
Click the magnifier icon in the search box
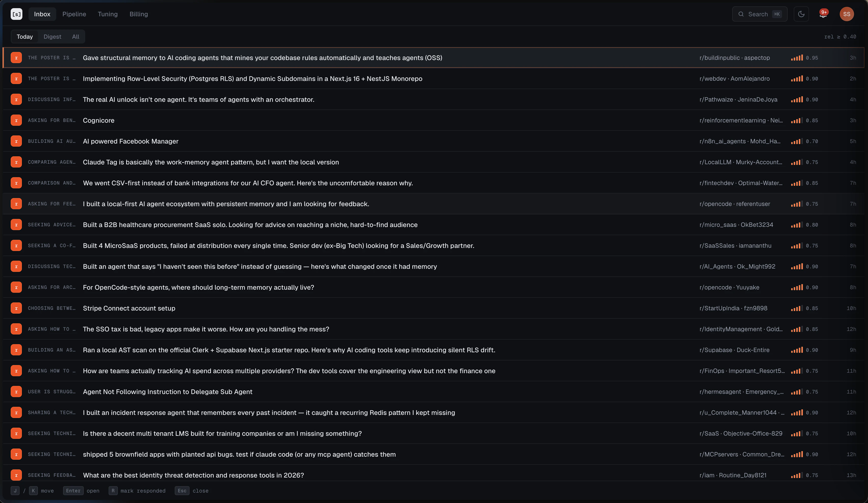(741, 14)
